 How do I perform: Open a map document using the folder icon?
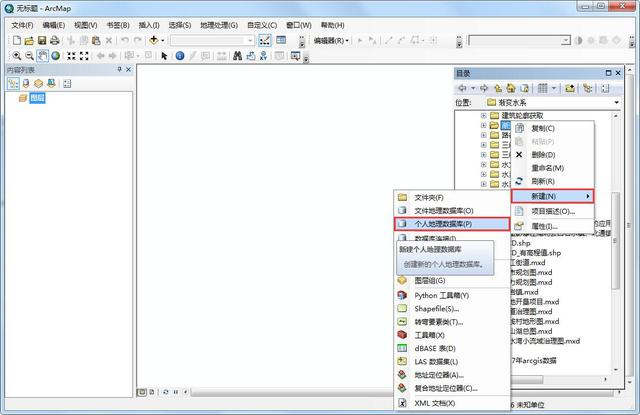[29, 40]
